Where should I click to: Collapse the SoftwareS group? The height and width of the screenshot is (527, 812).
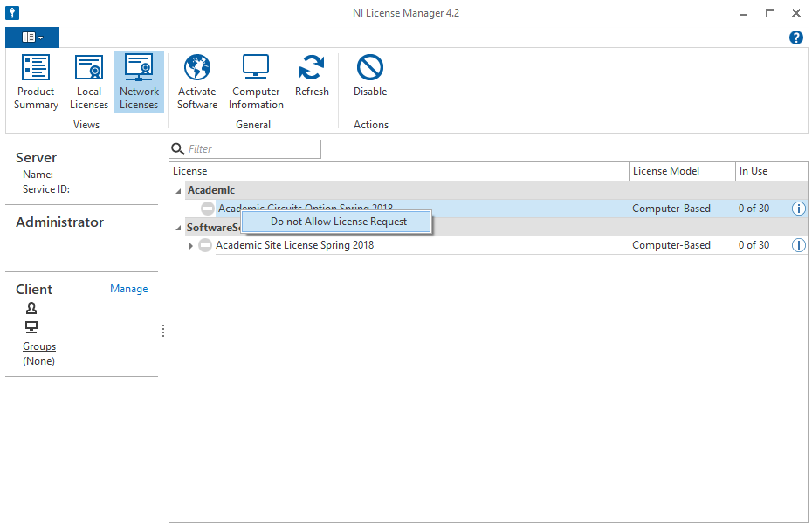pos(179,228)
